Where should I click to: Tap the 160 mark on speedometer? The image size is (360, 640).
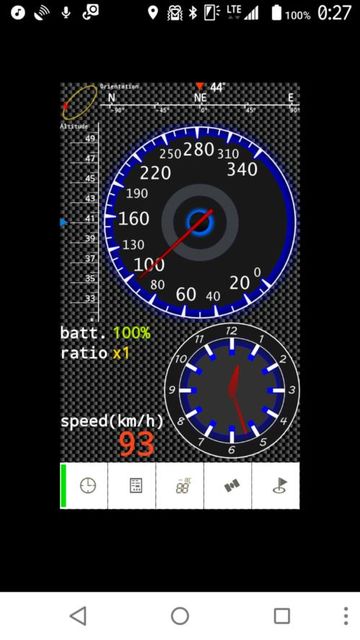(x=133, y=219)
